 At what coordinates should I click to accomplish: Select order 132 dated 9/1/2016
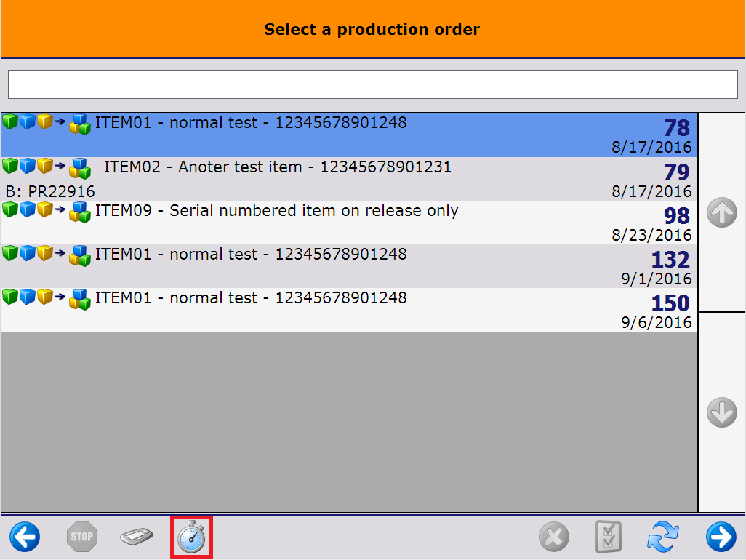[x=349, y=265]
